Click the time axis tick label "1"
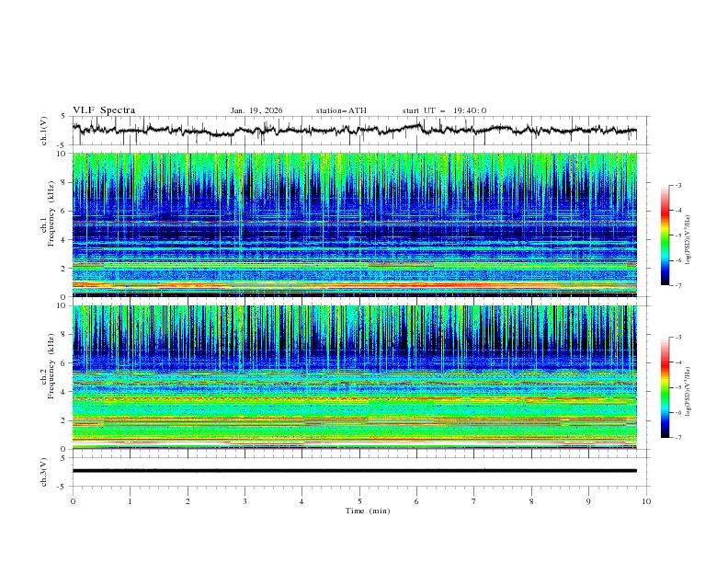The height and width of the screenshot is (563, 728). tap(130, 501)
